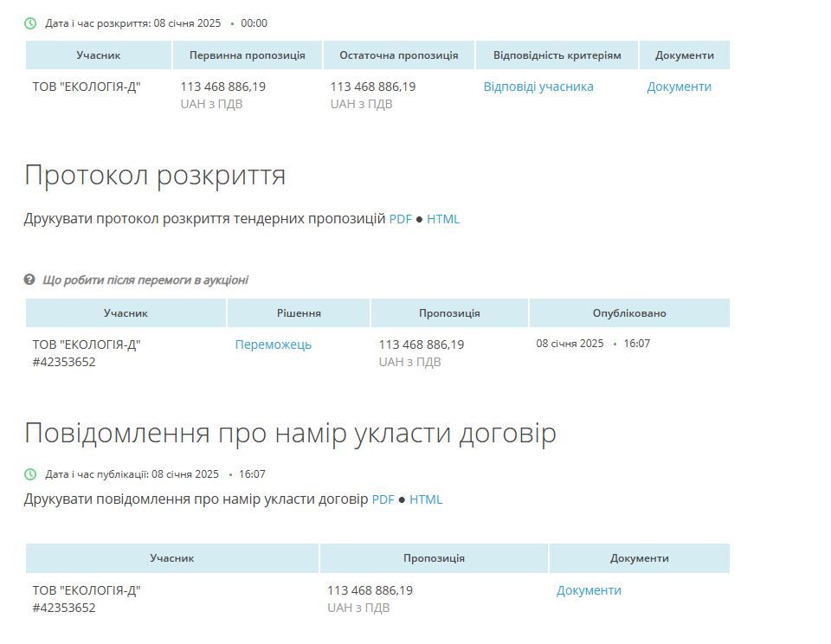Open the Відповіді учасника link
This screenshot has height=644, width=831.
click(x=538, y=87)
